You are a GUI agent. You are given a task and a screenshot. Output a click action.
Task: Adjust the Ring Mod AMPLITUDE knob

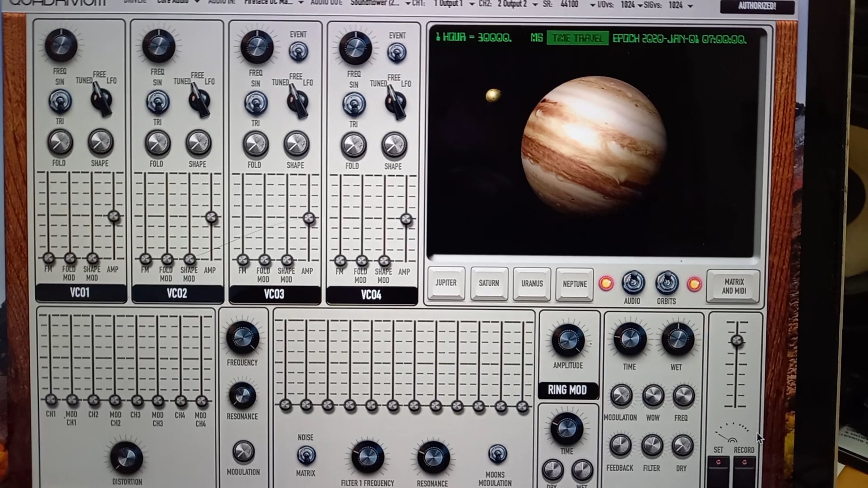pos(568,340)
